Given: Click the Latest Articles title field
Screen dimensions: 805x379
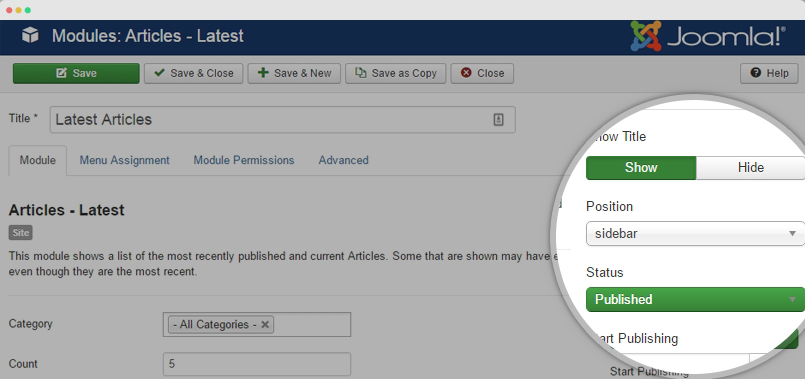Looking at the screenshot, I should pyautogui.click(x=282, y=120).
